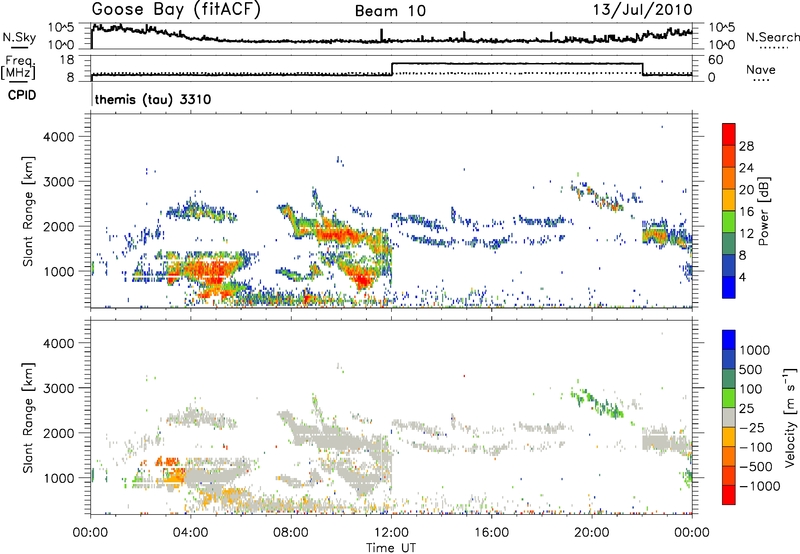800x554 pixels.
Task: Click the '12:00' time tick label
Action: click(391, 533)
